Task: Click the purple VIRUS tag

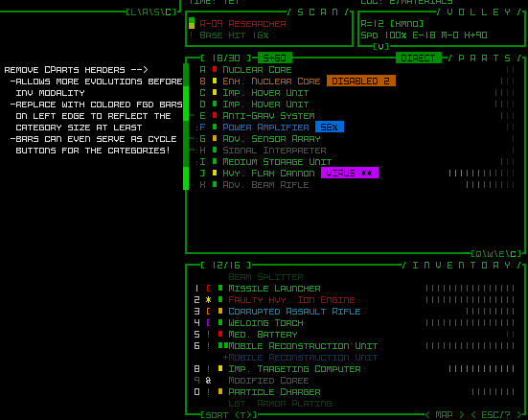Action: pos(350,173)
